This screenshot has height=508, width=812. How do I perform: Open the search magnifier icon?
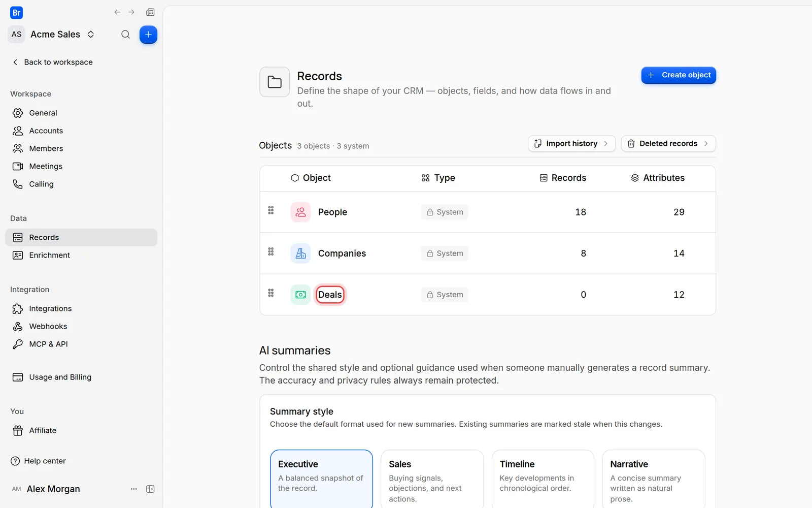pyautogui.click(x=125, y=35)
